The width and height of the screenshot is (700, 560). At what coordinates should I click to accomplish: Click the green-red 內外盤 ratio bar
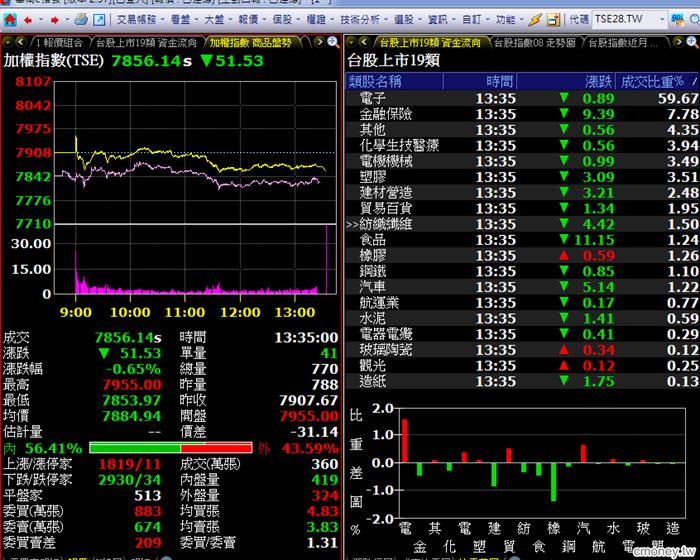tap(171, 448)
